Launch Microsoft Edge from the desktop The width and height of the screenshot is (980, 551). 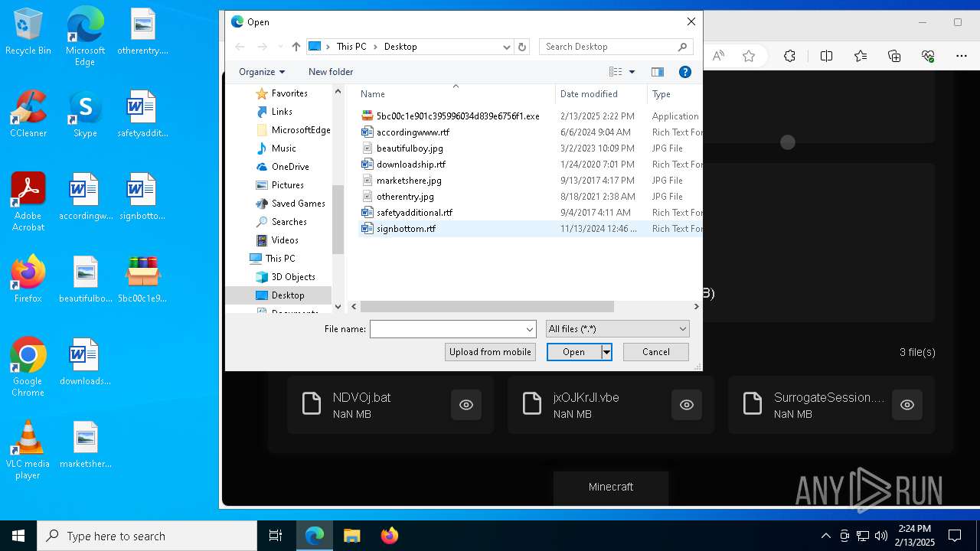coord(85,36)
